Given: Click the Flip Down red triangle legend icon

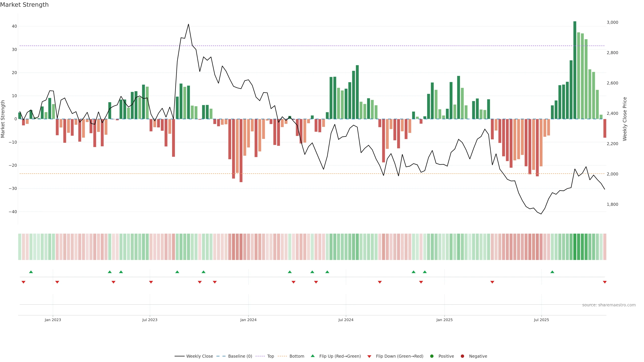Looking at the screenshot, I should [369, 356].
